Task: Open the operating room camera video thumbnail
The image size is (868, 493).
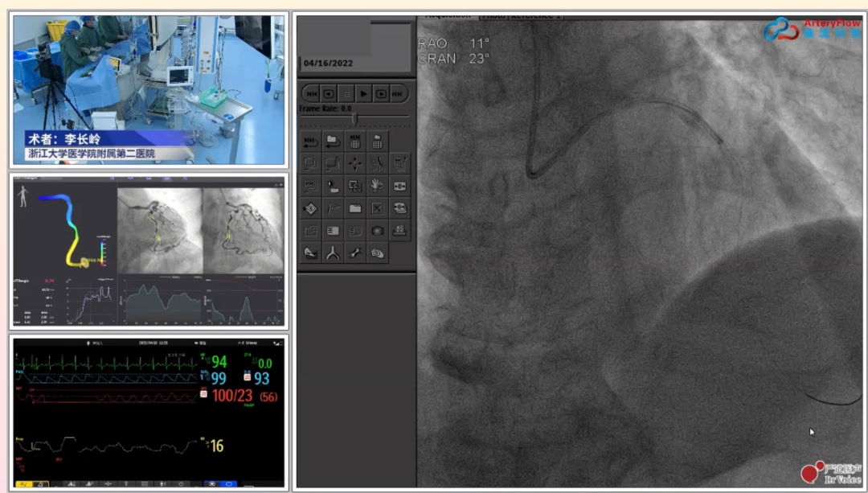Action: (x=149, y=87)
